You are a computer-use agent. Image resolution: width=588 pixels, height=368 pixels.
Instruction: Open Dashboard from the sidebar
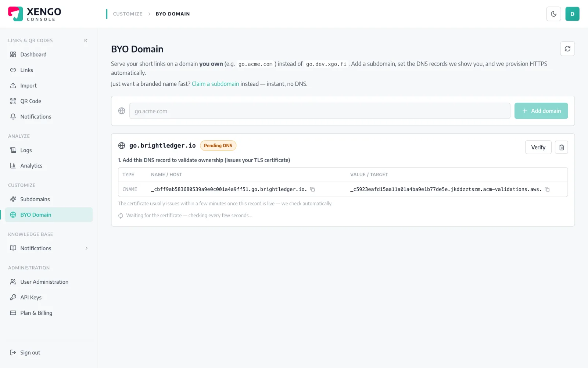49,54
